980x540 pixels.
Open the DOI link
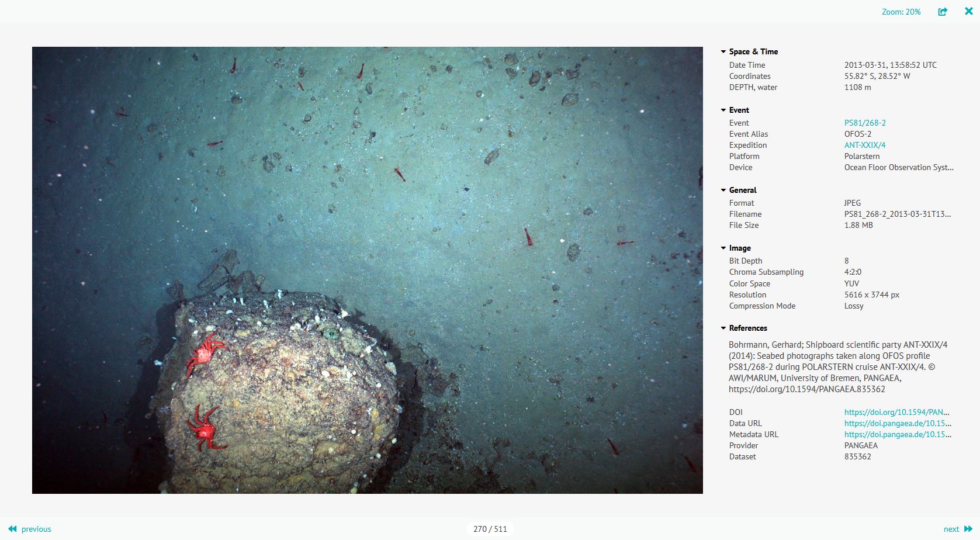click(x=896, y=412)
